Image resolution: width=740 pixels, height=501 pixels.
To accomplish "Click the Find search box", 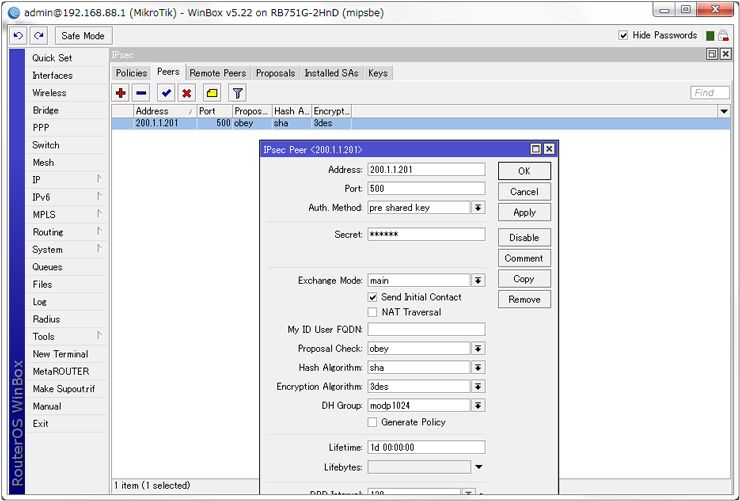I will coord(710,93).
